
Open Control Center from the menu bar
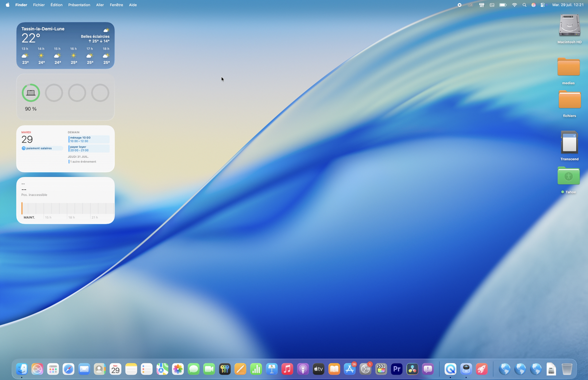click(x=542, y=4)
